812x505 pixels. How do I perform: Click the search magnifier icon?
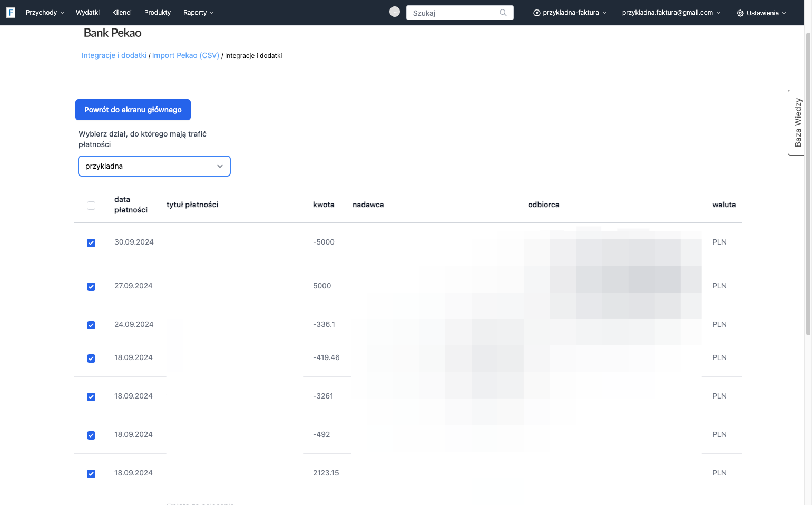tap(503, 13)
